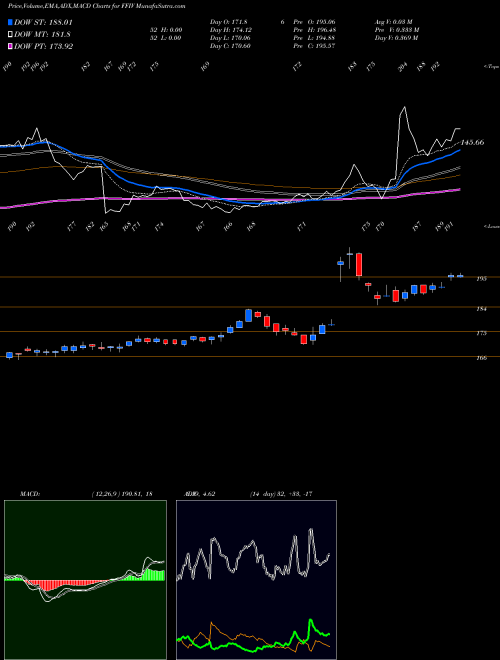
Task: Click the chart title mentioning MunafaSutra.com
Action: click(x=96, y=6)
